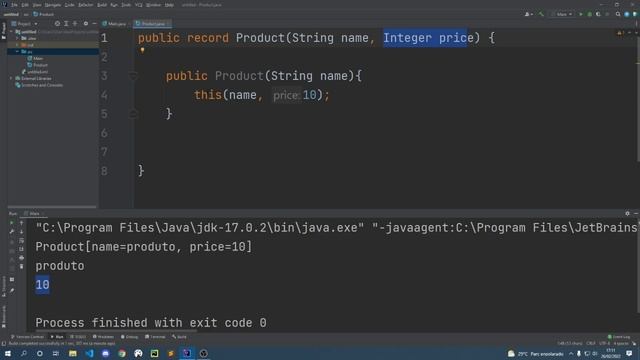The height and width of the screenshot is (360, 640).
Task: Click the up stack trace arrow
Action: 21,223
